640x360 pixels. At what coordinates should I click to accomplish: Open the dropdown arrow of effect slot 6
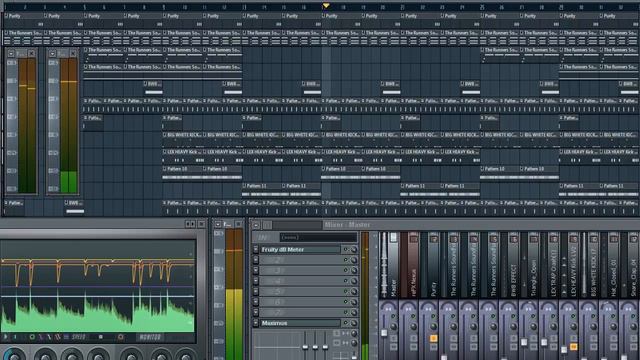point(256,302)
